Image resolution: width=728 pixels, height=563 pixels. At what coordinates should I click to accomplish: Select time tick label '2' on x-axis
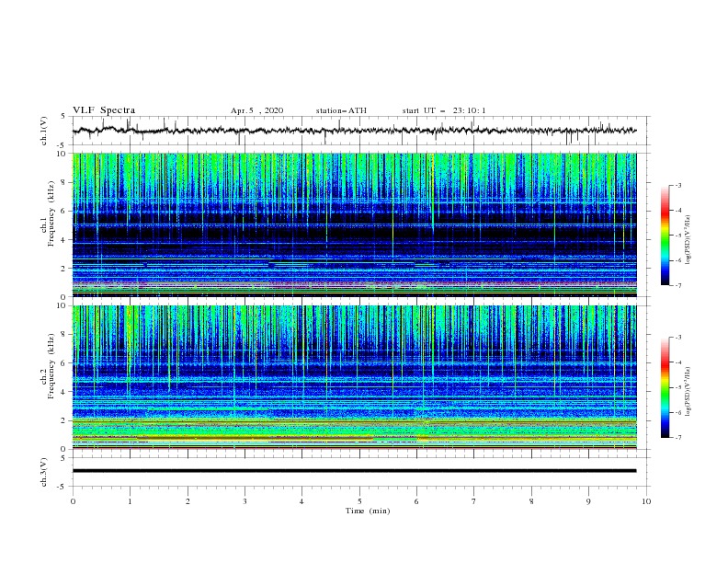tap(188, 501)
